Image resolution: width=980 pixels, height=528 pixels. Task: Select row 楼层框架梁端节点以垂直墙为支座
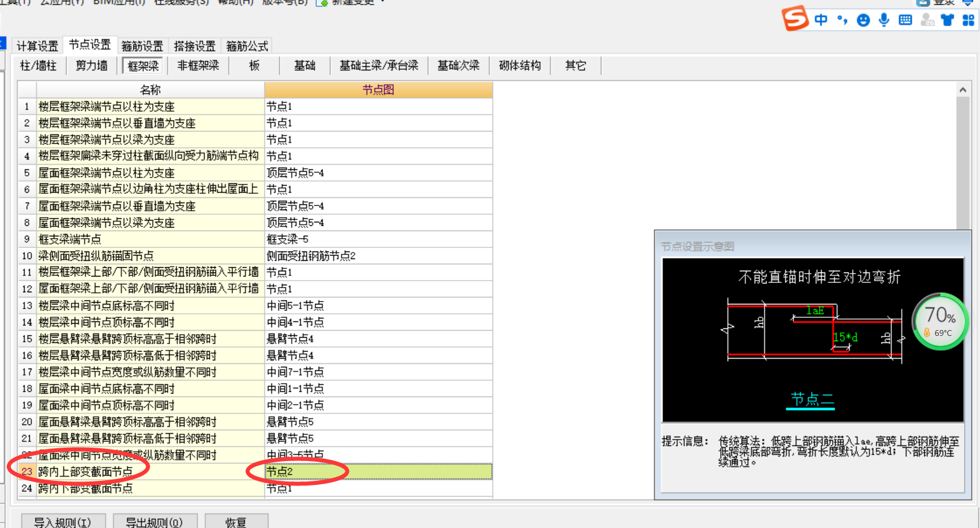[x=150, y=123]
